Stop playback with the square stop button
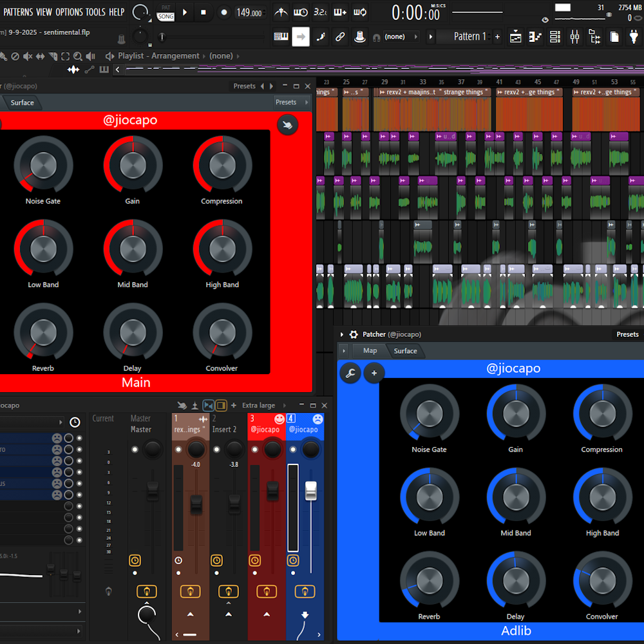Image resolution: width=644 pixels, height=644 pixels. [204, 12]
